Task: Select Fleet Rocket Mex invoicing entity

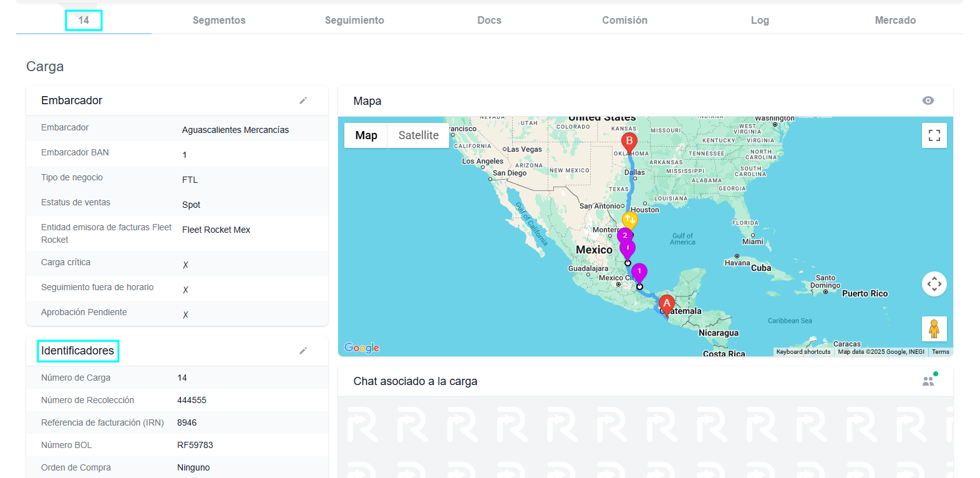Action: [x=216, y=230]
